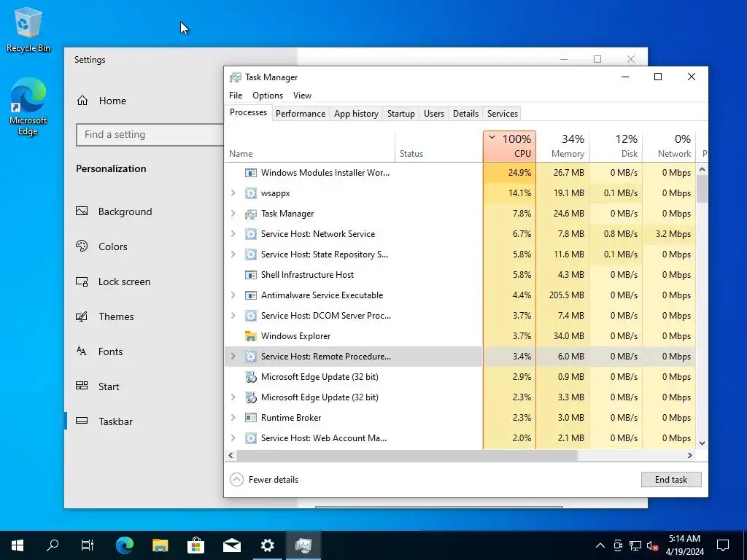Switch to the Startup tab
The height and width of the screenshot is (560, 747).
coord(400,113)
